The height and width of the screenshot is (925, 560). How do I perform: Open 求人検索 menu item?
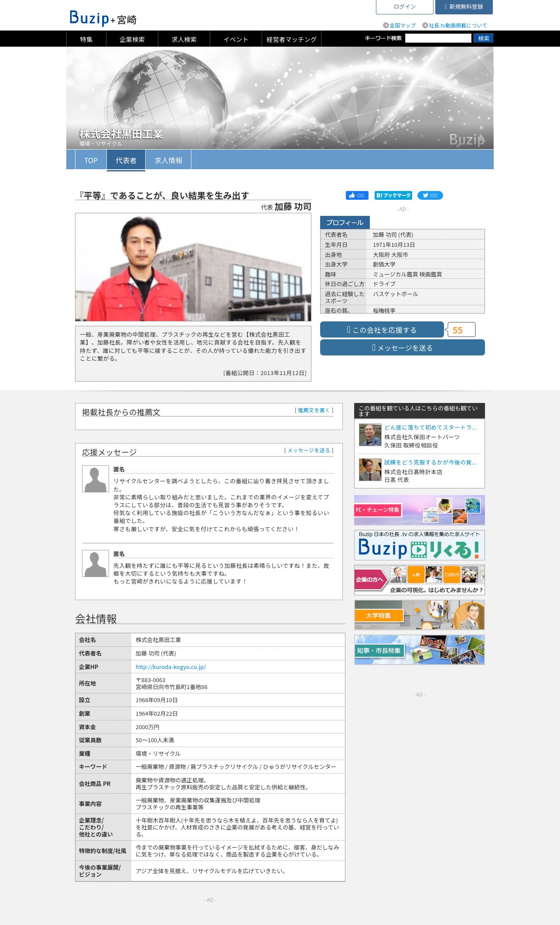click(184, 39)
